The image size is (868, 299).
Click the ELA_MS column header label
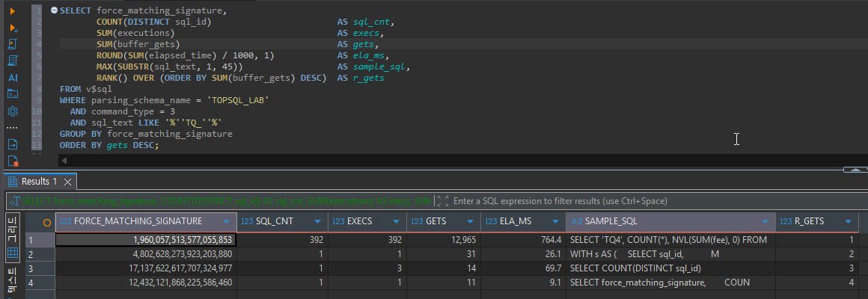pyautogui.click(x=515, y=221)
